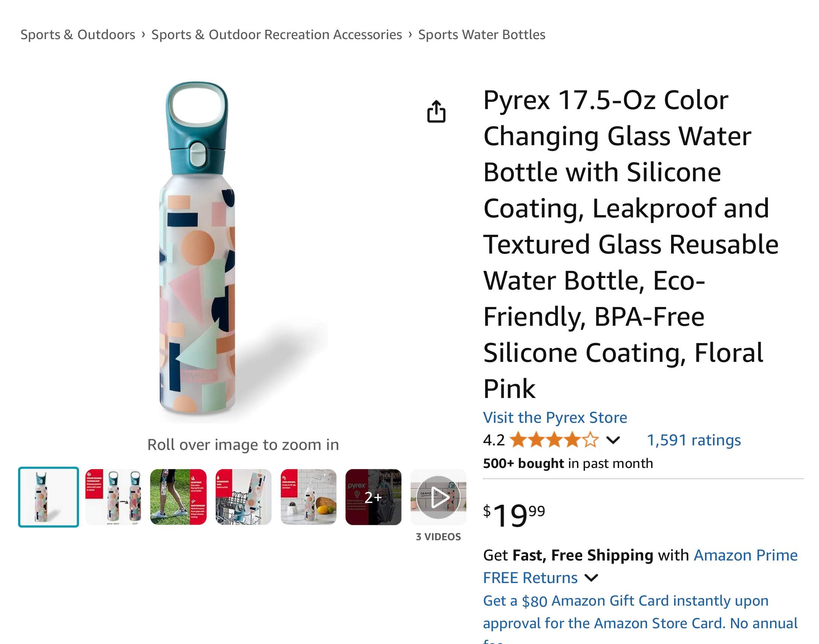Expand the FREE Returns dropdown arrow
The width and height of the screenshot is (819, 644).
pyautogui.click(x=591, y=578)
